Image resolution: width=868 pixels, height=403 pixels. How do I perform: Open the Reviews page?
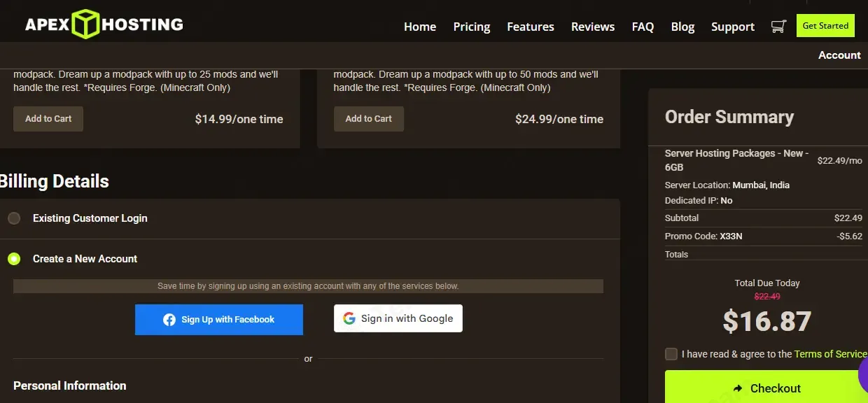(593, 27)
